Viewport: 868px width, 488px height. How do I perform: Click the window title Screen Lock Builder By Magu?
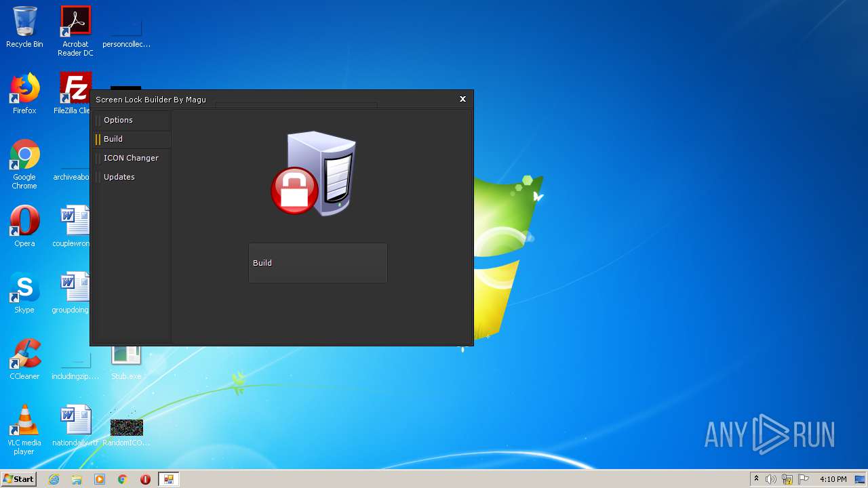[x=151, y=100]
